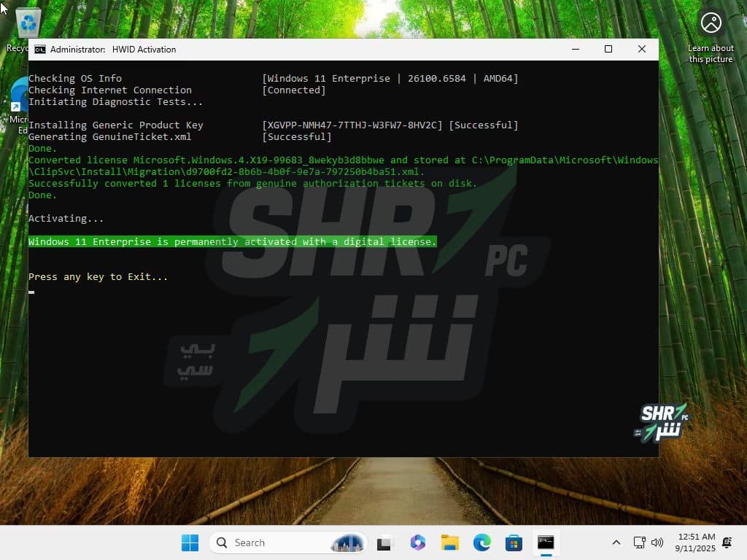Viewport: 747px width, 560px height.
Task: Open File Explorer from the taskbar
Action: [x=449, y=542]
